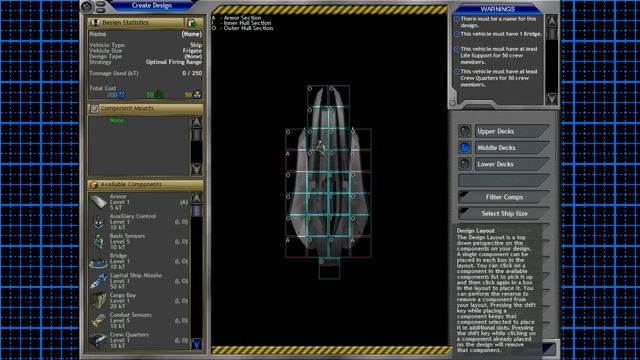Pick up the Armor component icon
Screen dimensions: 640x360
coord(98,202)
